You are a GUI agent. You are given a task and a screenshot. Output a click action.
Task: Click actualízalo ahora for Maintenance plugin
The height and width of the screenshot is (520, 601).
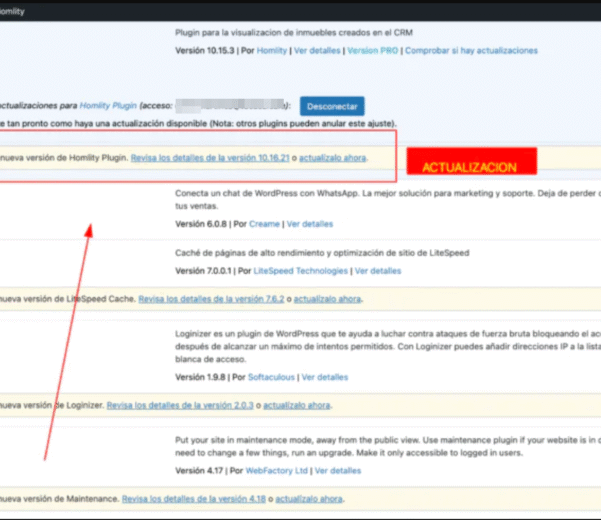tap(309, 498)
